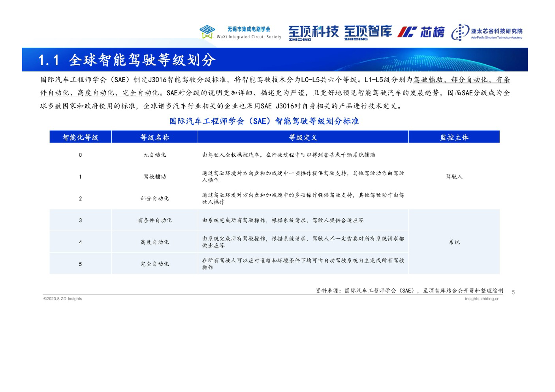
Task: Click the 有条件自动化 level name cell
Action: pos(155,220)
